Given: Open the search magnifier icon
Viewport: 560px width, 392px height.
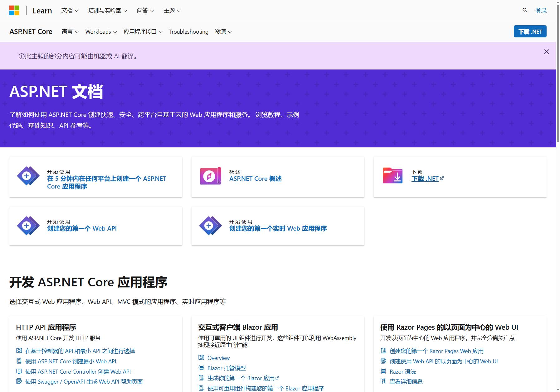Looking at the screenshot, I should click(x=525, y=10).
